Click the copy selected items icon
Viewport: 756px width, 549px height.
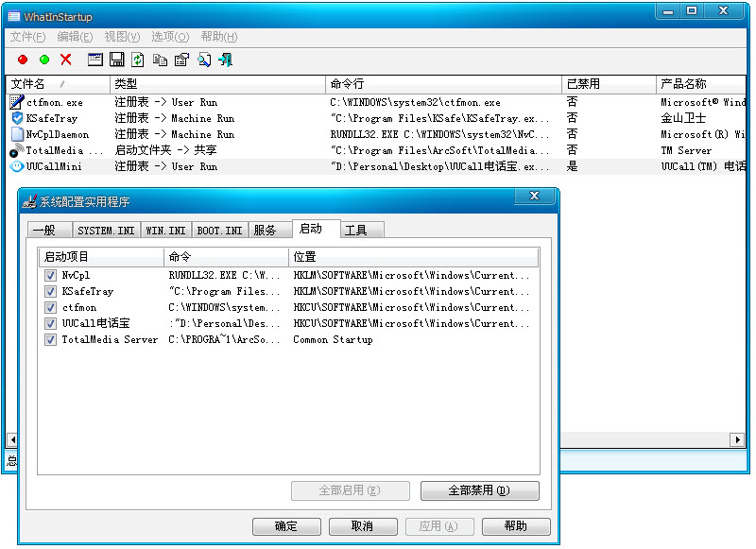[160, 60]
